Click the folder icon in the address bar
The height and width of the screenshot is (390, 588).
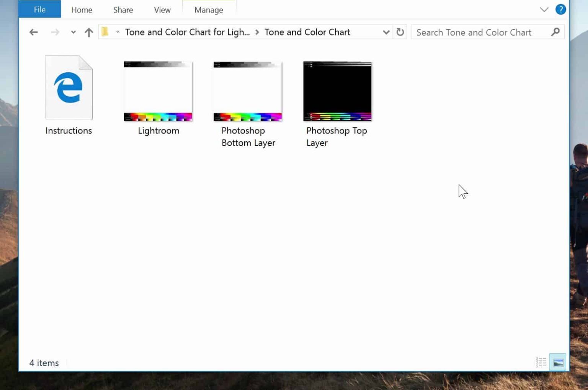point(105,32)
